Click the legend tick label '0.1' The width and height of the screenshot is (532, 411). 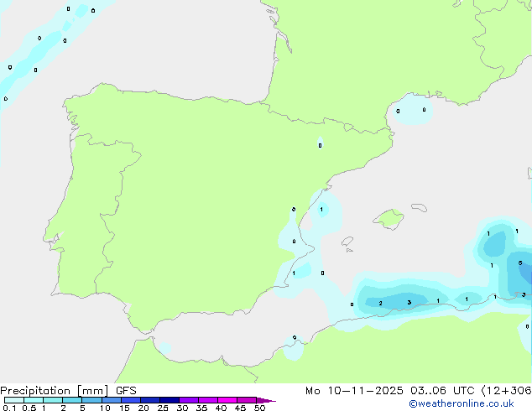tap(9, 408)
